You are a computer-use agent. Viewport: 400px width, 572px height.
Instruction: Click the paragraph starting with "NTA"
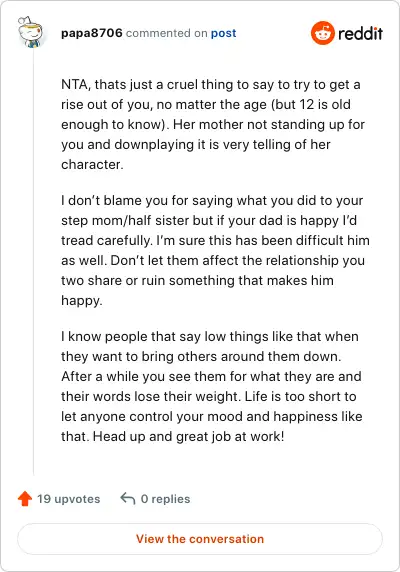(x=213, y=124)
